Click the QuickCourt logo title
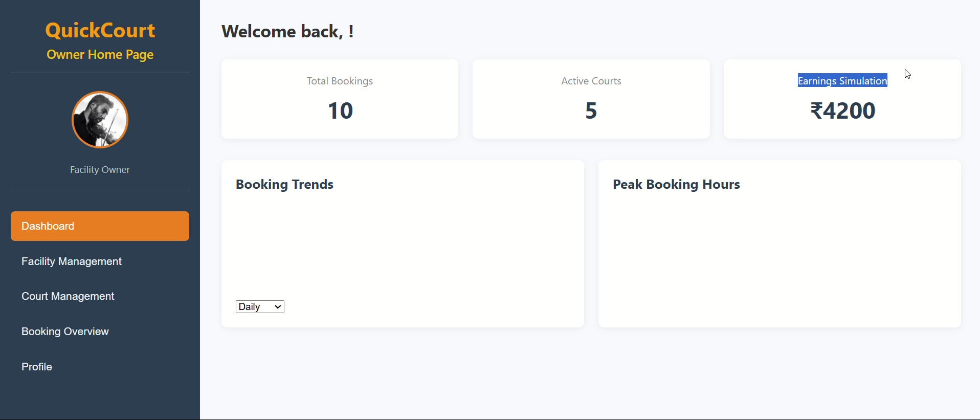This screenshot has width=980, height=420. (100, 31)
